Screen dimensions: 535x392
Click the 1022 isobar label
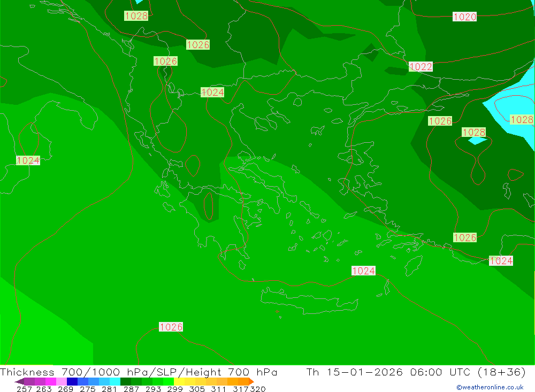coord(421,66)
